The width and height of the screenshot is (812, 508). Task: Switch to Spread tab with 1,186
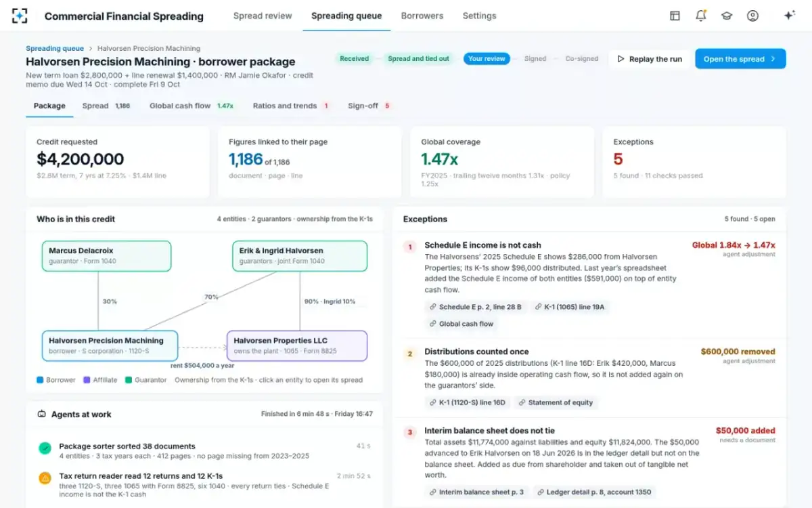[106, 106]
